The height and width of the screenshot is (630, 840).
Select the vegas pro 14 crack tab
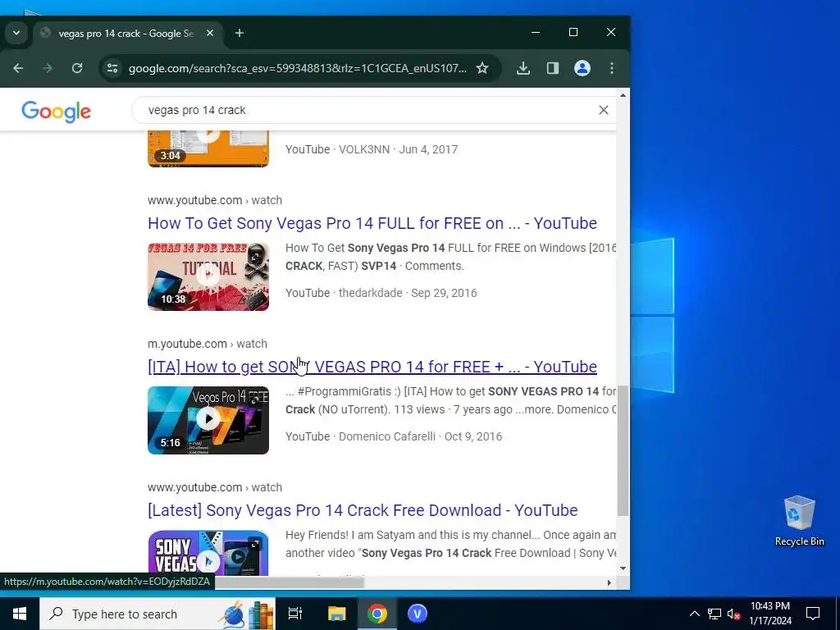[126, 33]
